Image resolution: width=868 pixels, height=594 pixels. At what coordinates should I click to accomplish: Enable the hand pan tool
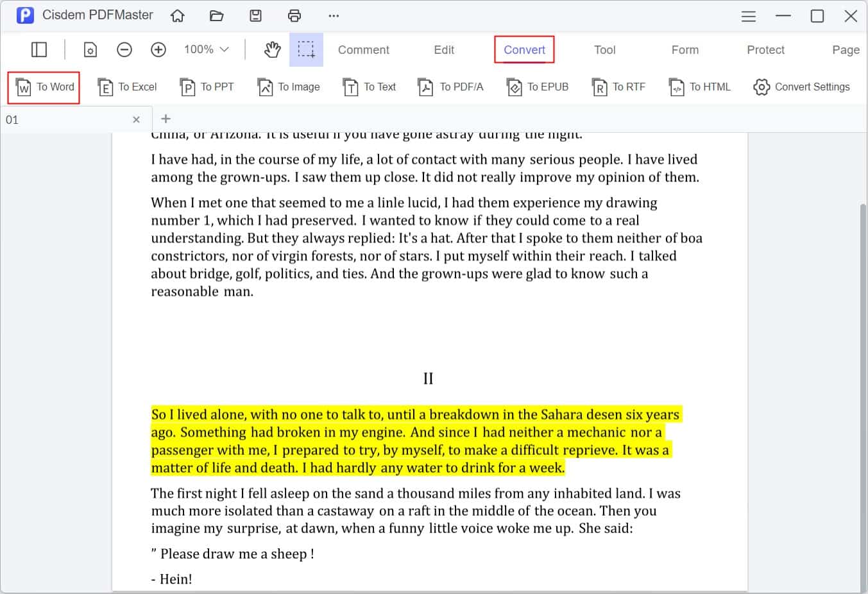pos(272,49)
